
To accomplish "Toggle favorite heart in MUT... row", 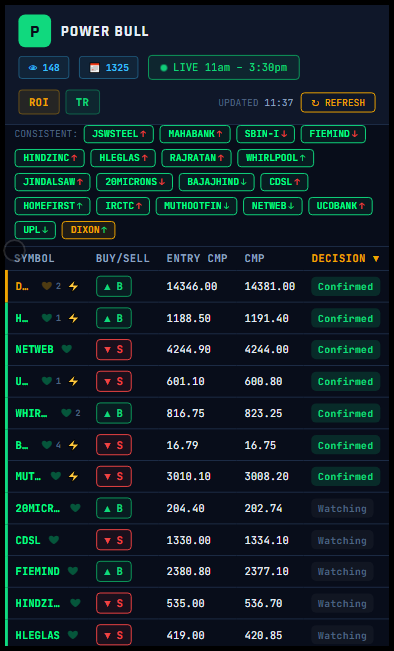I will click(56, 476).
